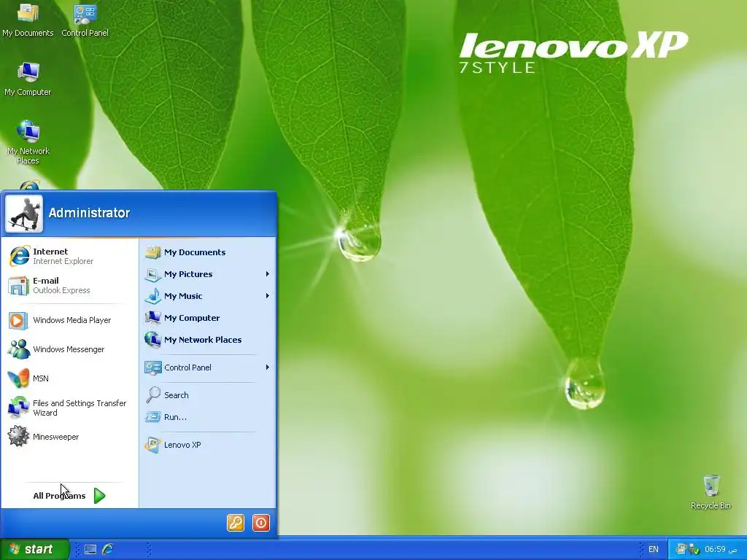The image size is (747, 560).
Task: Click My Pictures icon in Start menu
Action: 152,274
